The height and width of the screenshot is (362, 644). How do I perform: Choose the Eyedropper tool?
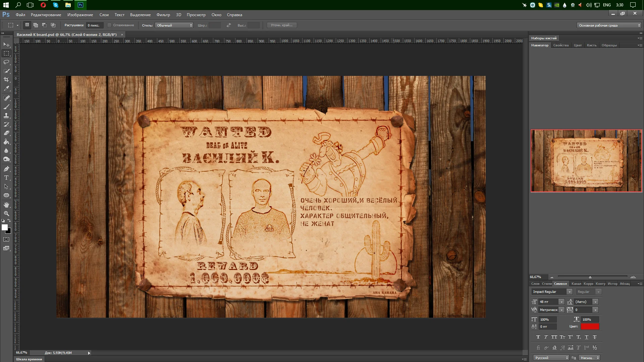[x=6, y=89]
